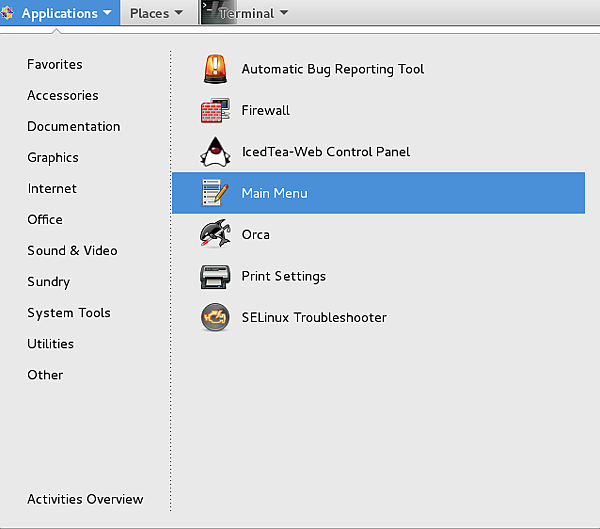The height and width of the screenshot is (529, 600).
Task: Select the Favorites category
Action: [55, 64]
